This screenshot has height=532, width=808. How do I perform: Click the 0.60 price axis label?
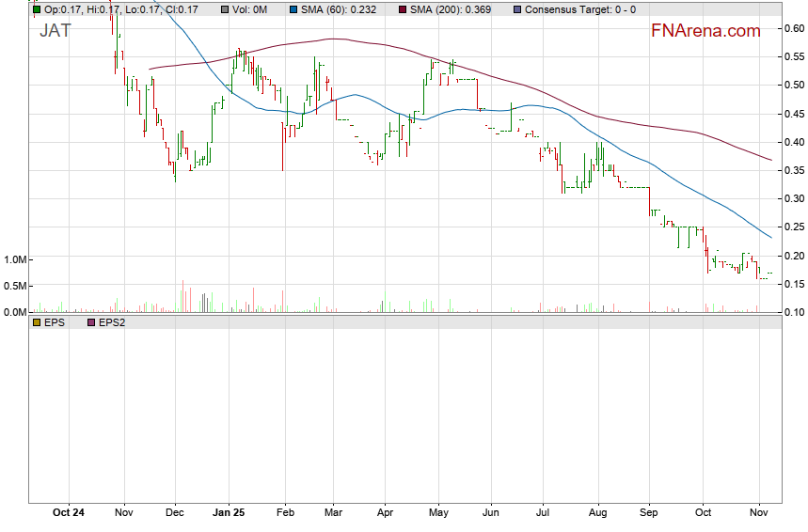click(x=793, y=28)
